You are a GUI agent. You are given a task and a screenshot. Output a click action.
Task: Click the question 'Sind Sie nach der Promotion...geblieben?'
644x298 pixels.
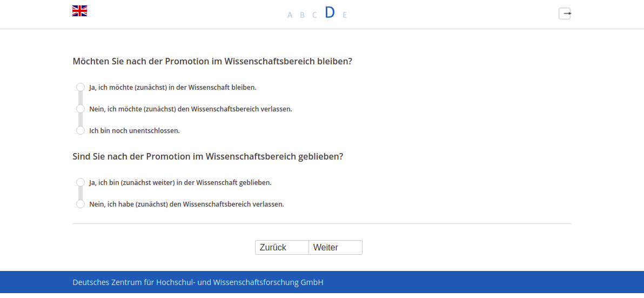[208, 157]
